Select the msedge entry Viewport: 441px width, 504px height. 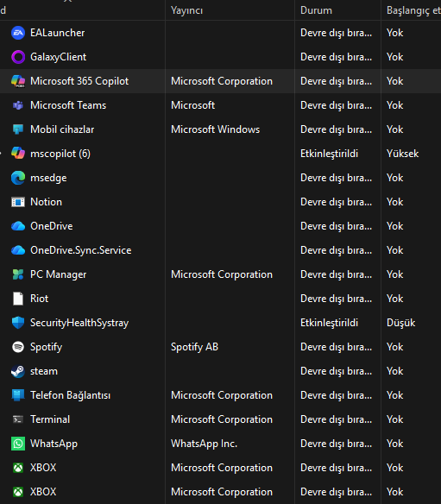click(48, 178)
